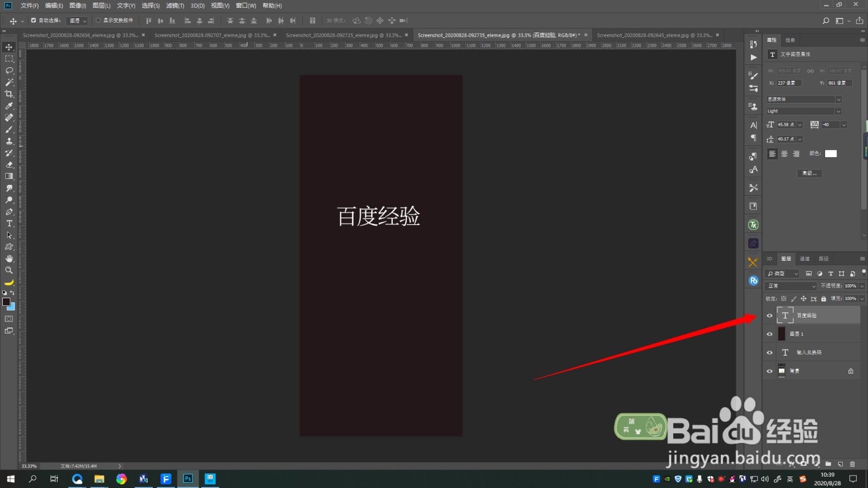Expand the font size dropdown 45.58
868x488 pixels.
tap(800, 125)
